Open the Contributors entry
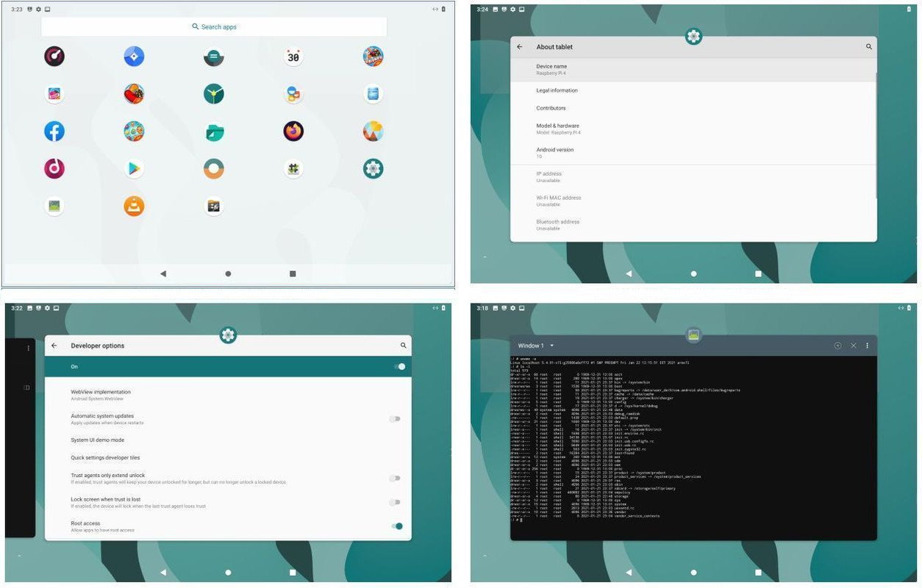The width and height of the screenshot is (922, 588). pos(693,108)
